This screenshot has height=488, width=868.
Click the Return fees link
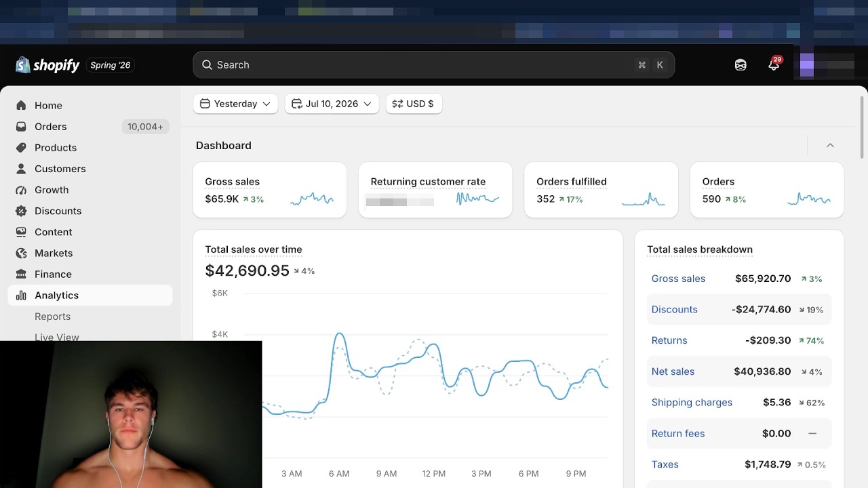678,434
